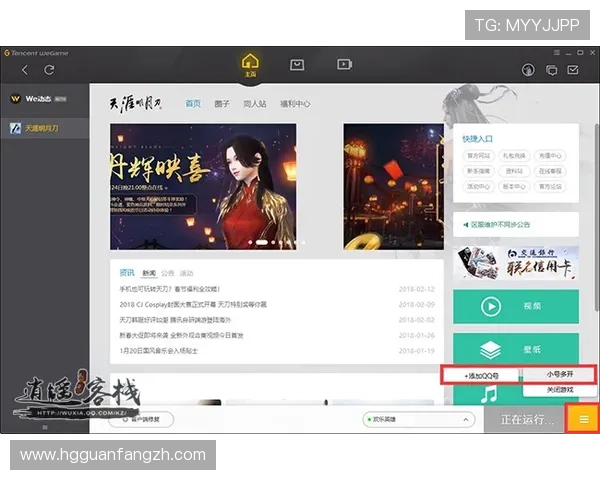Open the home 主页 icon
The width and height of the screenshot is (600, 480).
250,65
